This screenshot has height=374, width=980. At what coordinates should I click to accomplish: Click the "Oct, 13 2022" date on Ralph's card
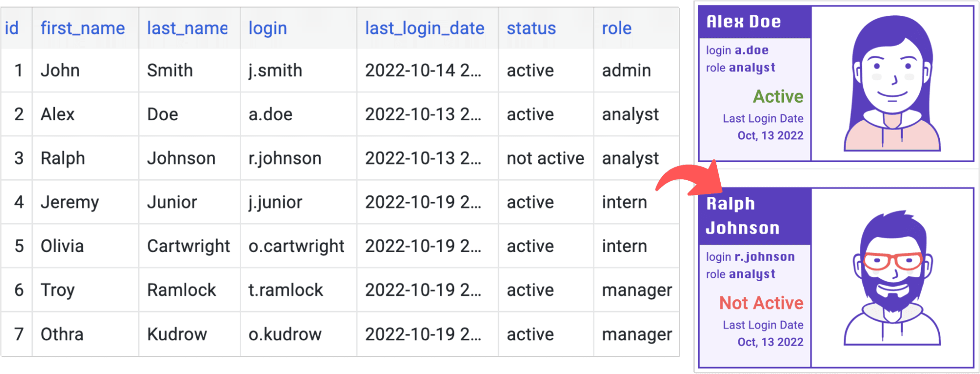click(x=771, y=342)
